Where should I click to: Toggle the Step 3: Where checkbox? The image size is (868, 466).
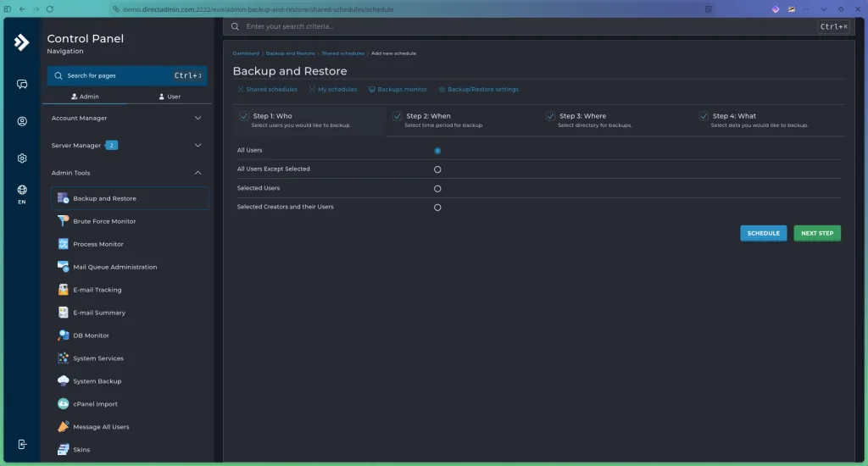[550, 116]
